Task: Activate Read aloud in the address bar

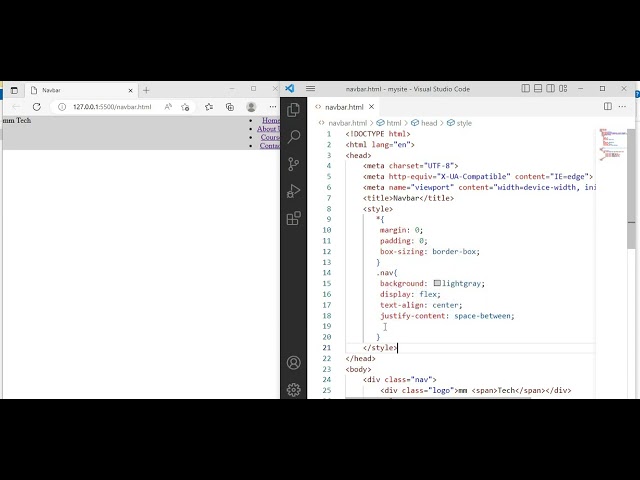Action: click(x=168, y=107)
